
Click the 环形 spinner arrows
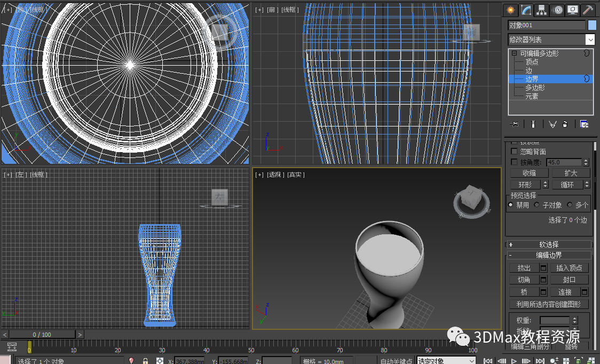click(x=545, y=185)
